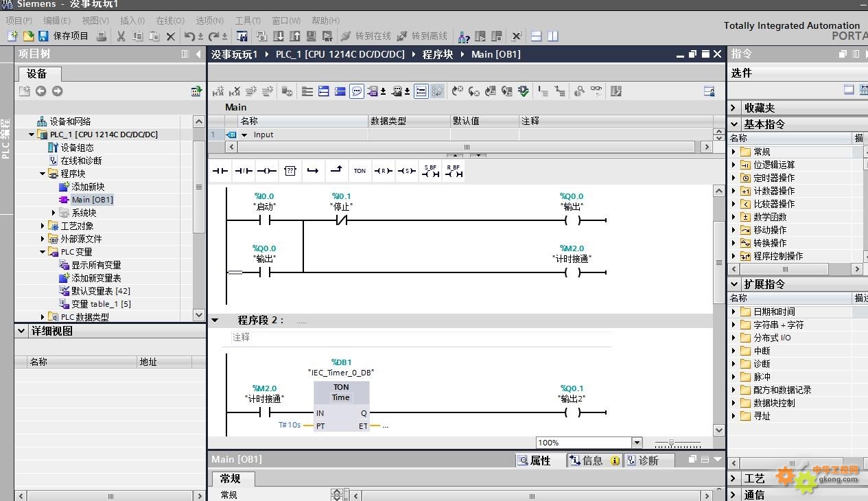Click the insert network icon in editor toolbar
This screenshot has height=501, width=868.
coord(218,91)
